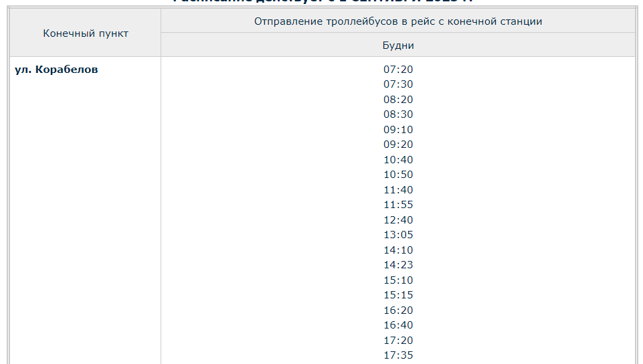Click the 14:23 departure time
The width and height of the screenshot is (643, 364).
pyautogui.click(x=397, y=265)
